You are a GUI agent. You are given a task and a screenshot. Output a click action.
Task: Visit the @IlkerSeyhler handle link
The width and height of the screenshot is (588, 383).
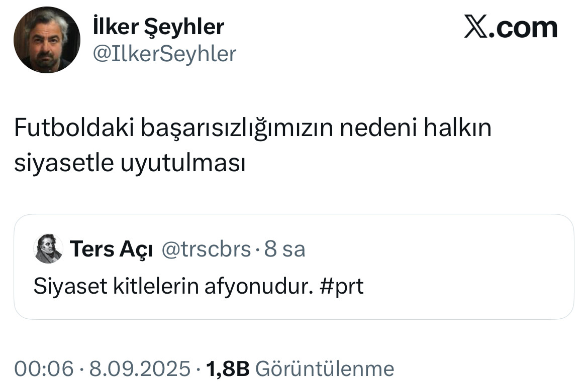[165, 54]
